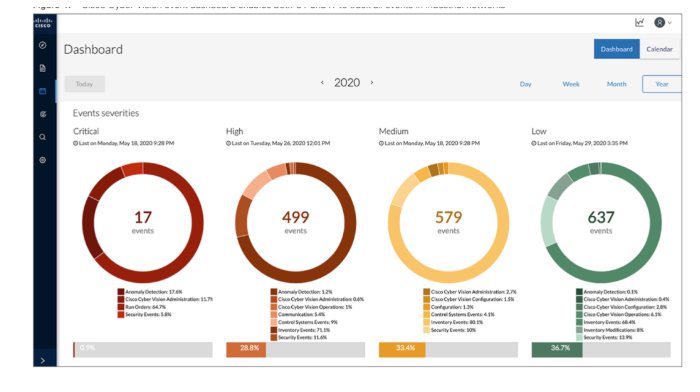Select the Month time range
The image size is (700, 392).
click(617, 84)
